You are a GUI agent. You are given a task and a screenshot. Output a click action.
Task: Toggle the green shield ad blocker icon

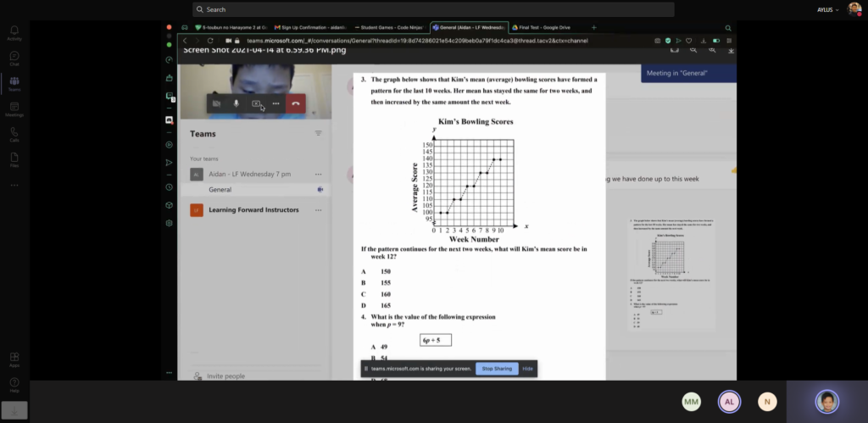pyautogui.click(x=668, y=41)
